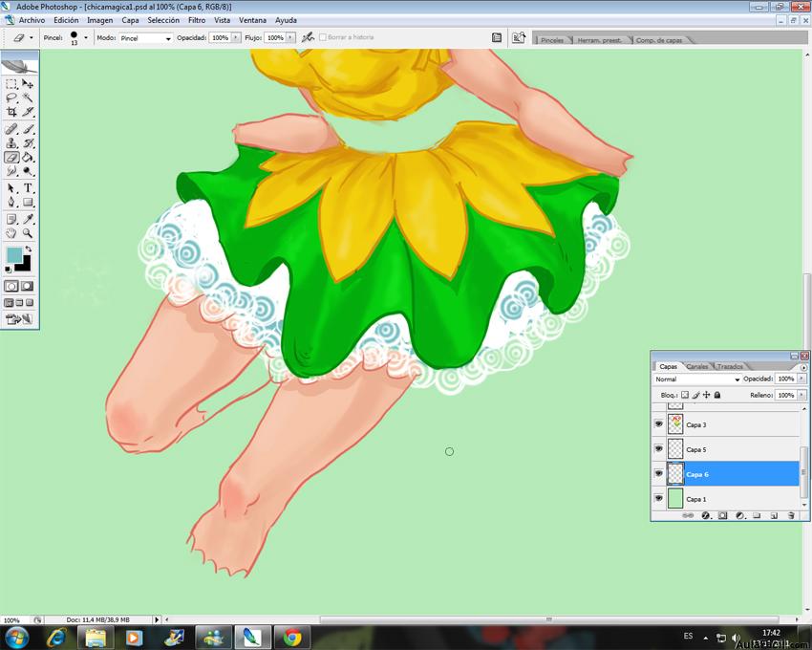Open the Layers panel options menu
The image size is (812, 650).
803,367
